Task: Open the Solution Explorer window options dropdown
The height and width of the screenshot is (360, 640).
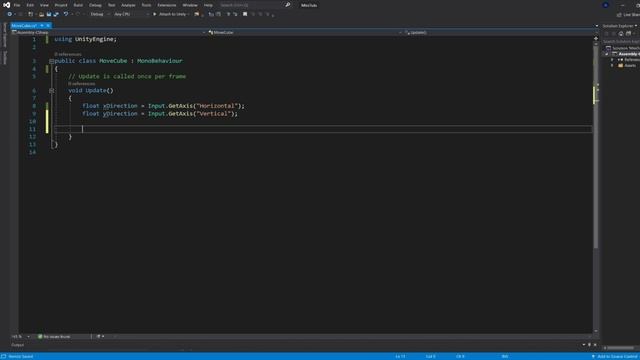Action: pyautogui.click(x=636, y=26)
